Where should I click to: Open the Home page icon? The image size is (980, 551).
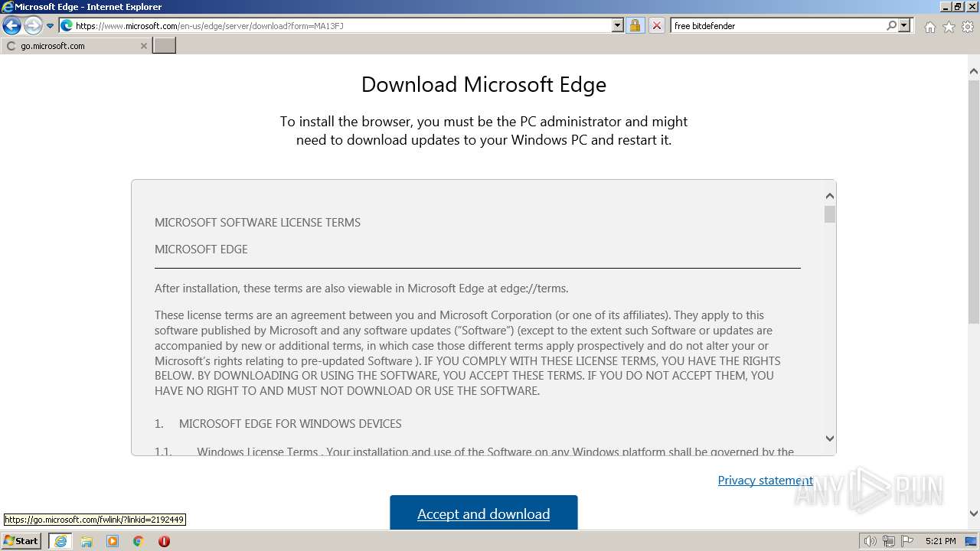pos(929,27)
